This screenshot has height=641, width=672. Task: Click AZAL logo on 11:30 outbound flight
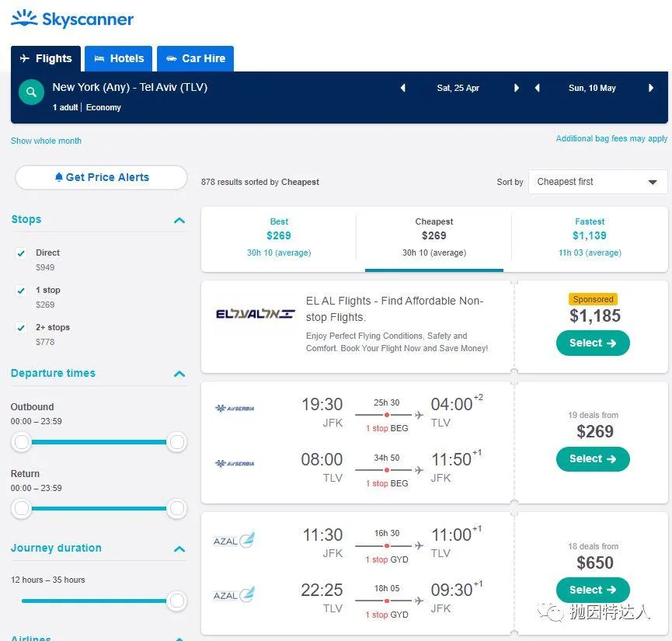(234, 540)
